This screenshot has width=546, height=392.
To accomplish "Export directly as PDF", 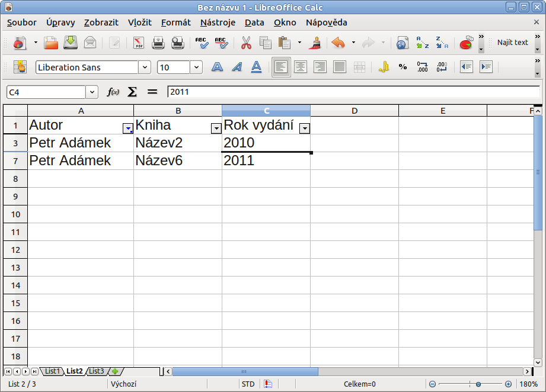I will pyautogui.click(x=139, y=43).
